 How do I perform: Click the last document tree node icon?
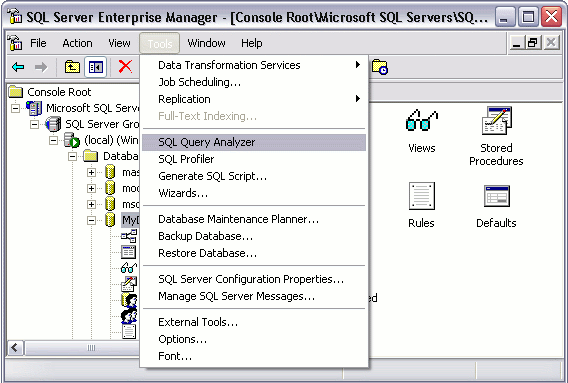coord(129,332)
